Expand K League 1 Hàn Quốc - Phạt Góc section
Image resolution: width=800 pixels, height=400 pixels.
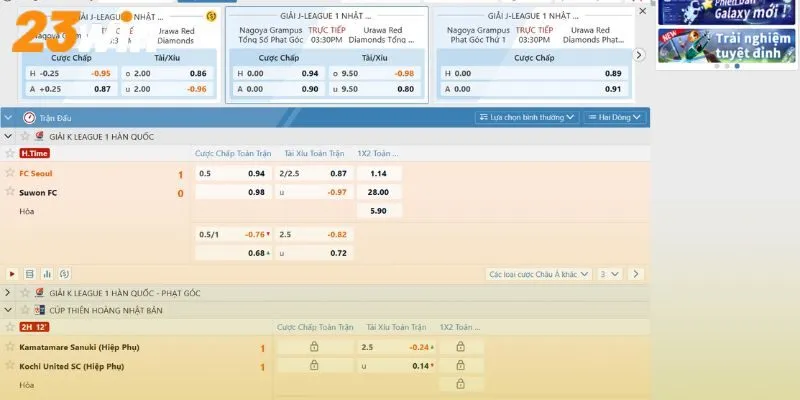click(x=9, y=292)
